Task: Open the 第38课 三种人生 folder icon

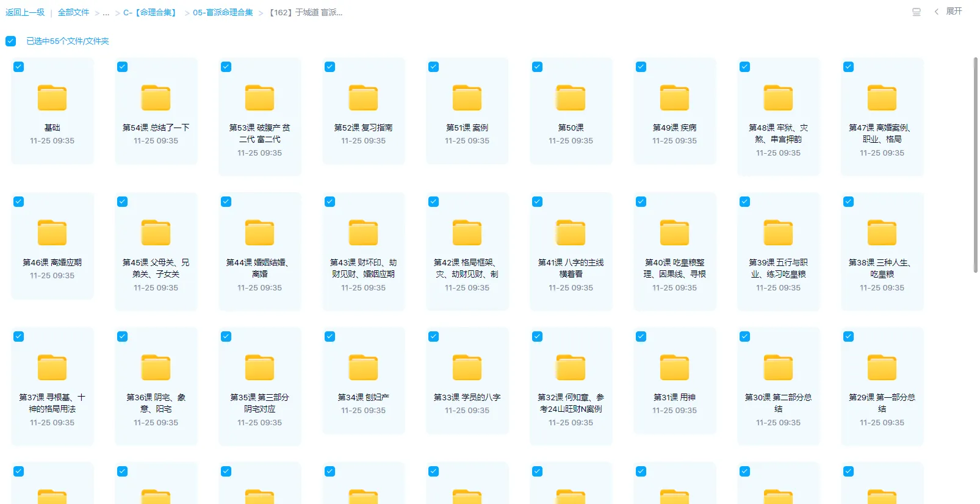Action: tap(882, 232)
